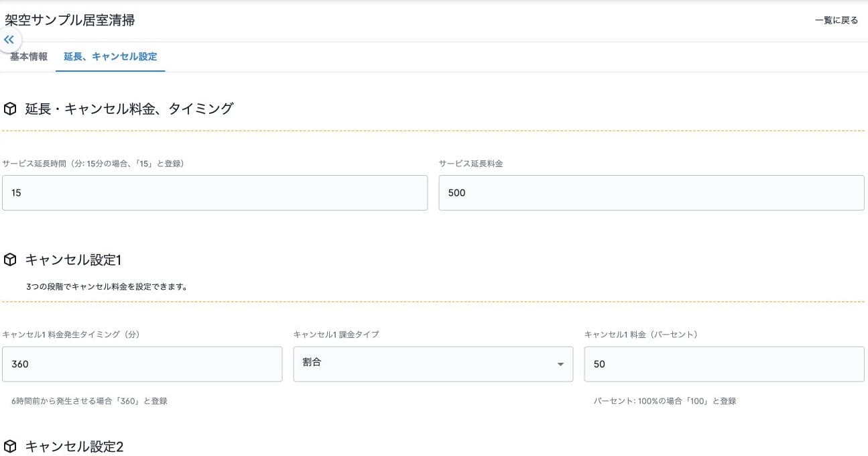
Task: Open the 基本情報 tab
Action: coord(29,57)
